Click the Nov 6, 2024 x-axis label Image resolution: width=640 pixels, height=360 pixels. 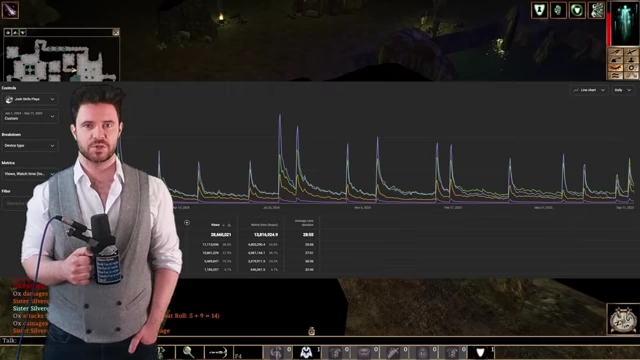pyautogui.click(x=362, y=208)
